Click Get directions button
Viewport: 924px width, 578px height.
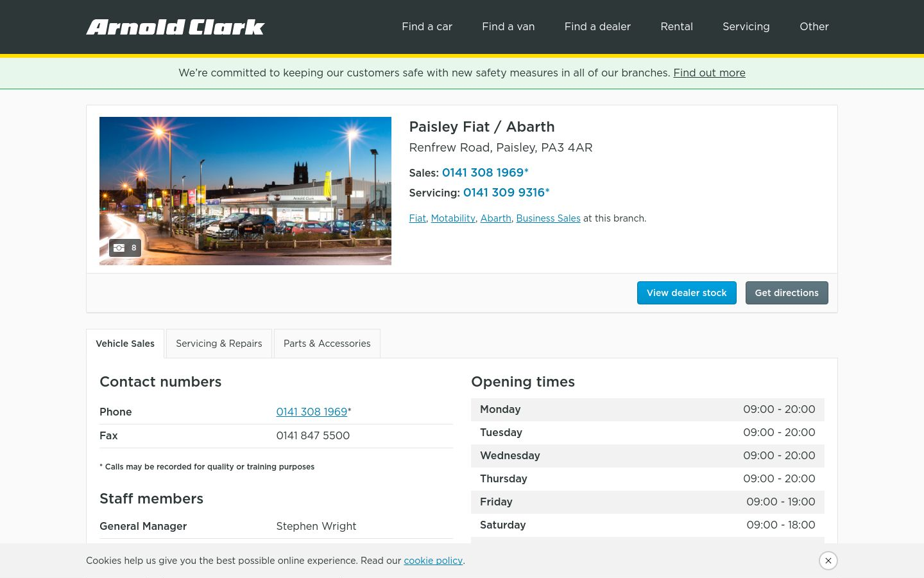787,293
